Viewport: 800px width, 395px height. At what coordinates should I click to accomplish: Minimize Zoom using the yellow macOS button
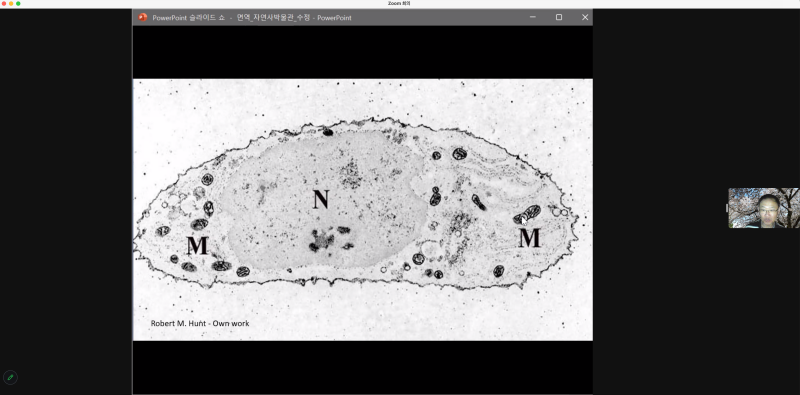(11, 4)
